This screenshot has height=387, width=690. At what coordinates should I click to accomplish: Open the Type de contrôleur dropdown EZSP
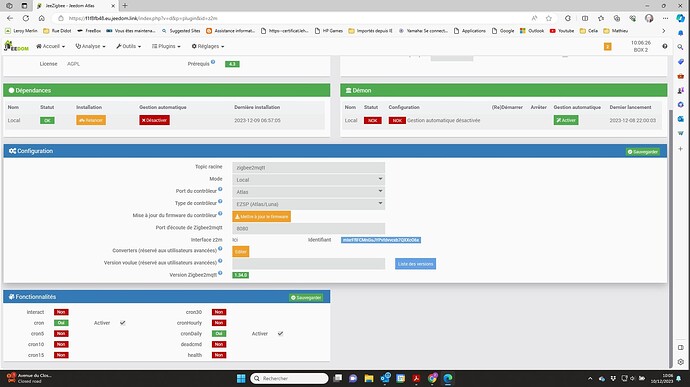pos(308,204)
